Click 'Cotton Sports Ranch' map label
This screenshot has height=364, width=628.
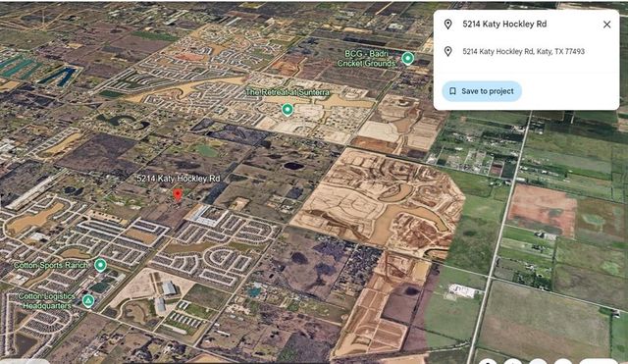(51, 265)
